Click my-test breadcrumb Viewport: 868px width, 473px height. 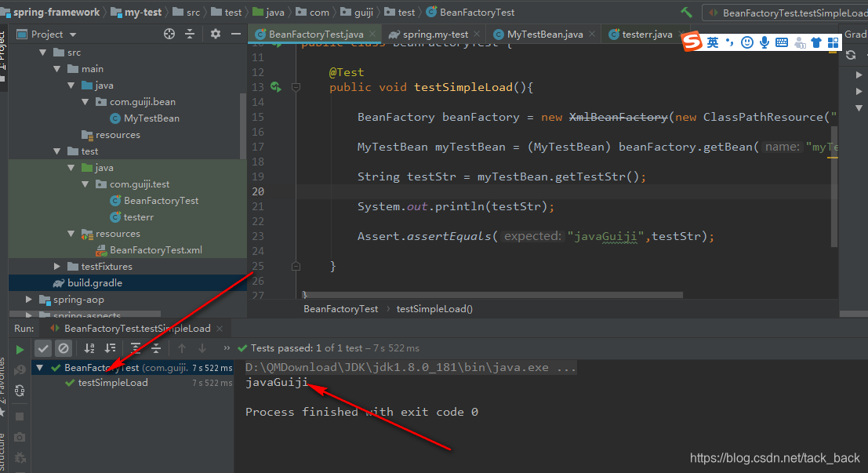pyautogui.click(x=143, y=13)
